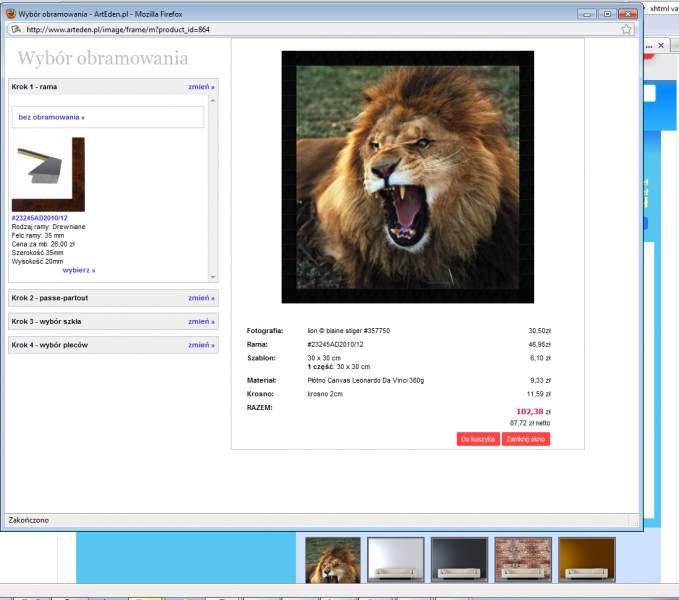Click the Firefox logo in title bar
The height and width of the screenshot is (600, 679).
coord(10,13)
